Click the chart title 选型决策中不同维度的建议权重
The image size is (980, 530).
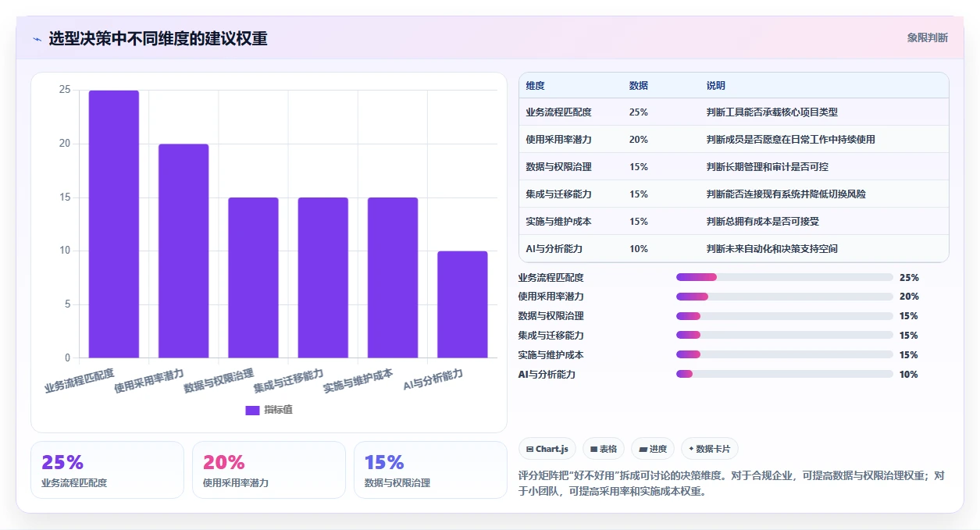point(158,38)
